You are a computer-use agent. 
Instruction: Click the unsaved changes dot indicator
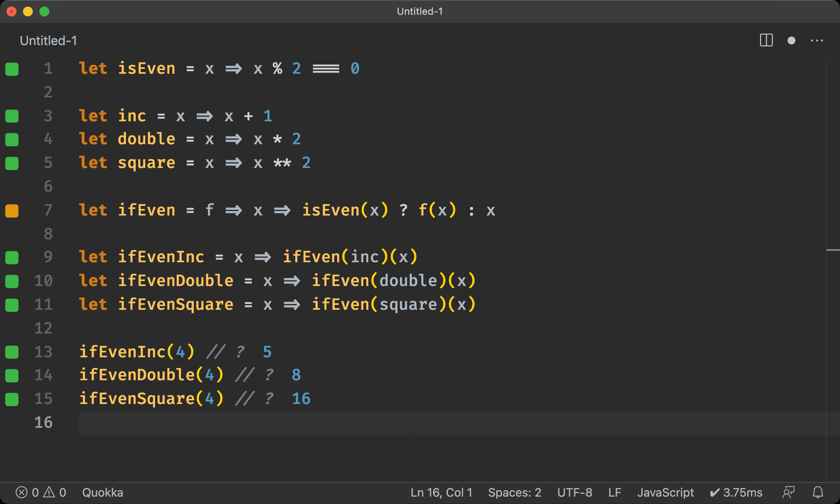(x=791, y=41)
